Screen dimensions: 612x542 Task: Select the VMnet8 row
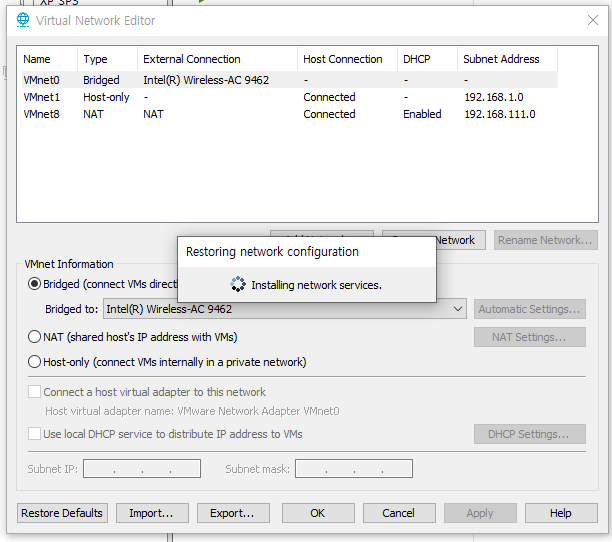pyautogui.click(x=289, y=114)
